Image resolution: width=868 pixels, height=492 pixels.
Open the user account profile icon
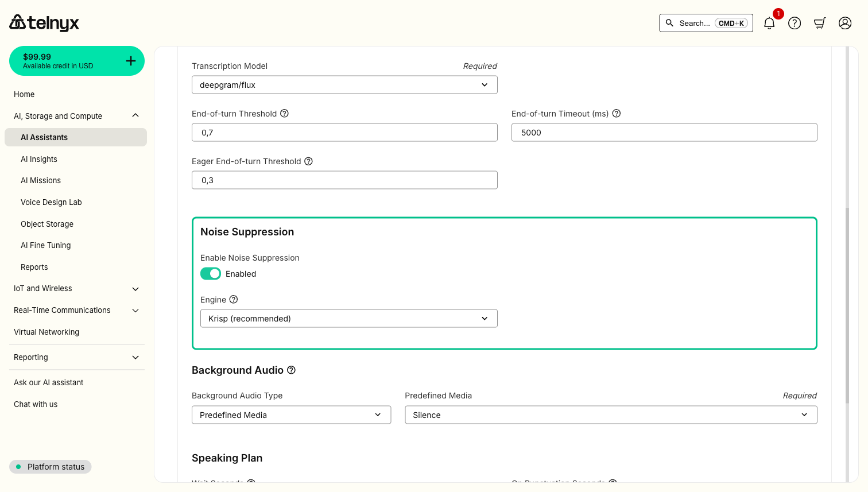(845, 23)
